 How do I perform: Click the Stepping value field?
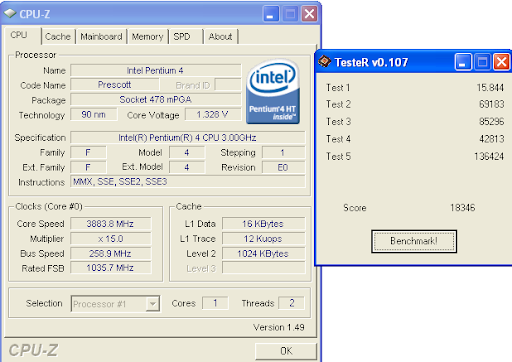pos(284,153)
